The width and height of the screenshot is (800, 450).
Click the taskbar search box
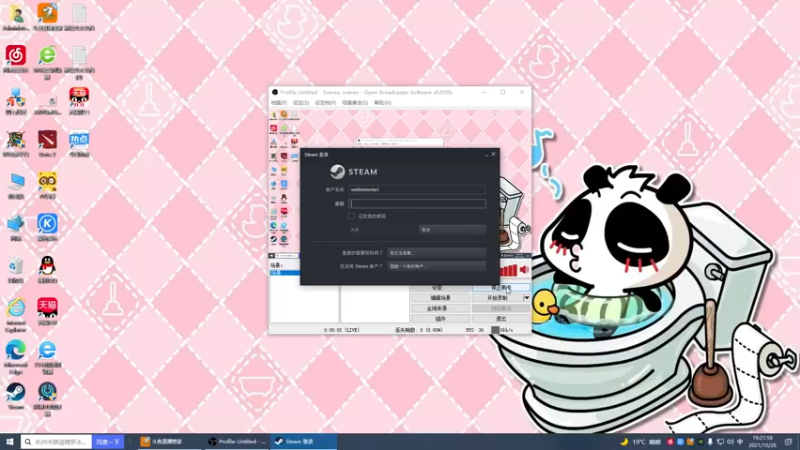(57, 442)
